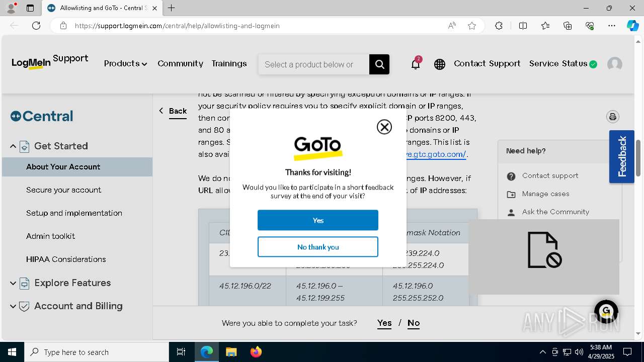Click the taskbar search box

click(97, 352)
